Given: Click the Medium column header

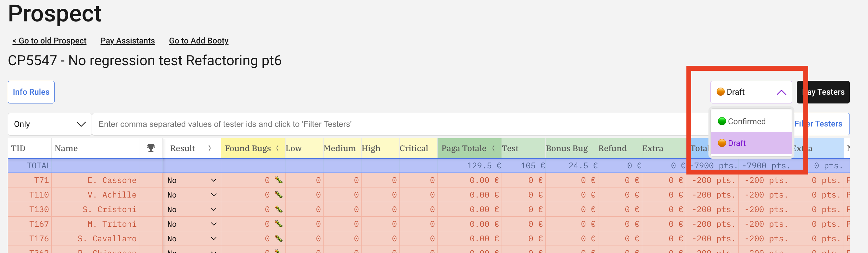Looking at the screenshot, I should (342, 148).
